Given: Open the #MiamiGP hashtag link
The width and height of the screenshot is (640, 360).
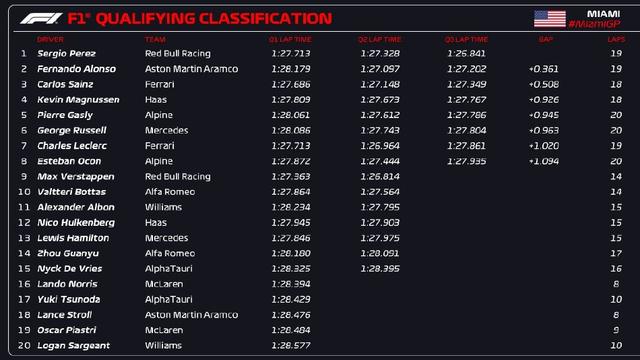Looking at the screenshot, I should tap(594, 24).
